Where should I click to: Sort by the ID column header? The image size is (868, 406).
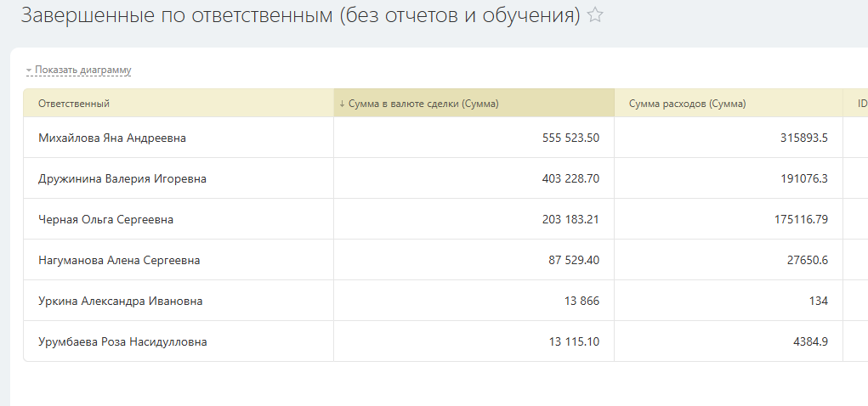tap(862, 104)
